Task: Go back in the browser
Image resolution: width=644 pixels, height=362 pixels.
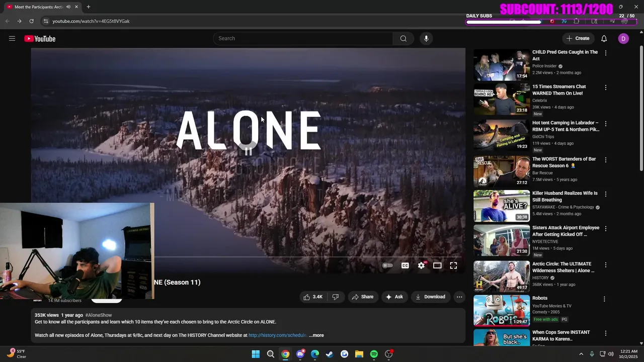Action: tap(7, 21)
